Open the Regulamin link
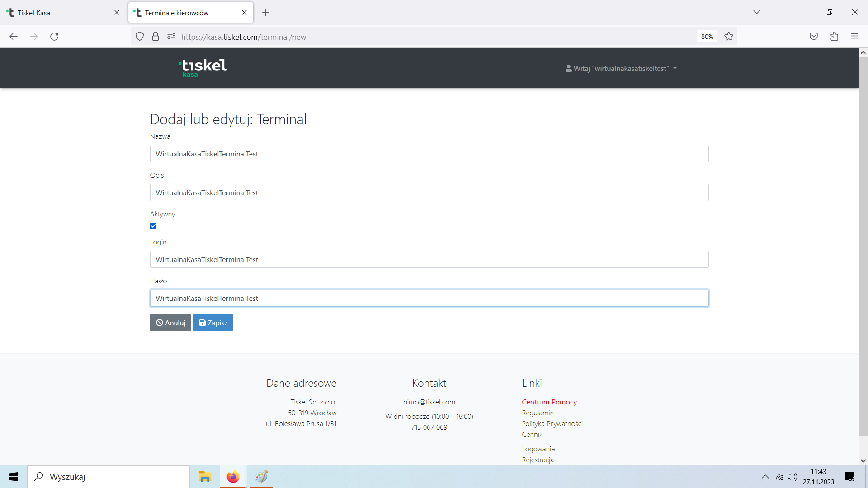Viewport: 868px width, 488px height. (x=538, y=413)
